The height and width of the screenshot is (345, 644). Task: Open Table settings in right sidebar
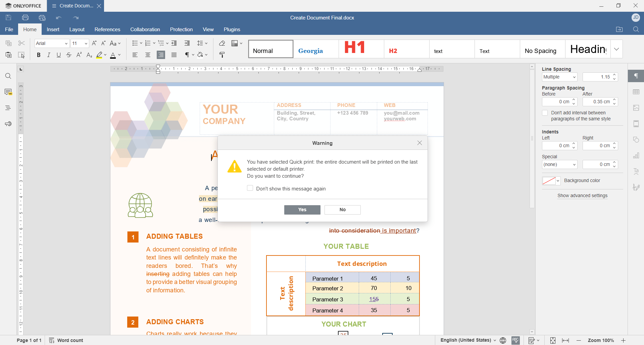click(636, 92)
